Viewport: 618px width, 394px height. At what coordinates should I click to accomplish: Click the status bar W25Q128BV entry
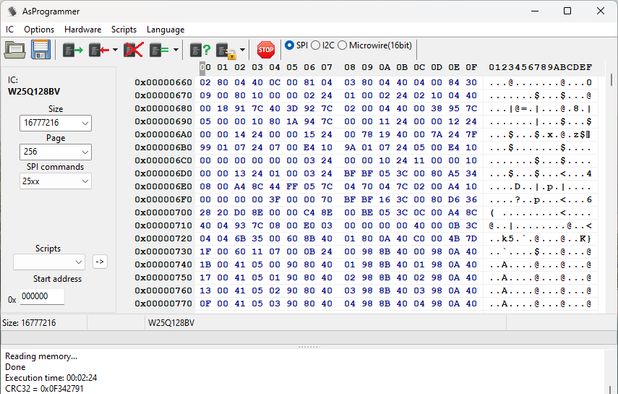pos(171,323)
